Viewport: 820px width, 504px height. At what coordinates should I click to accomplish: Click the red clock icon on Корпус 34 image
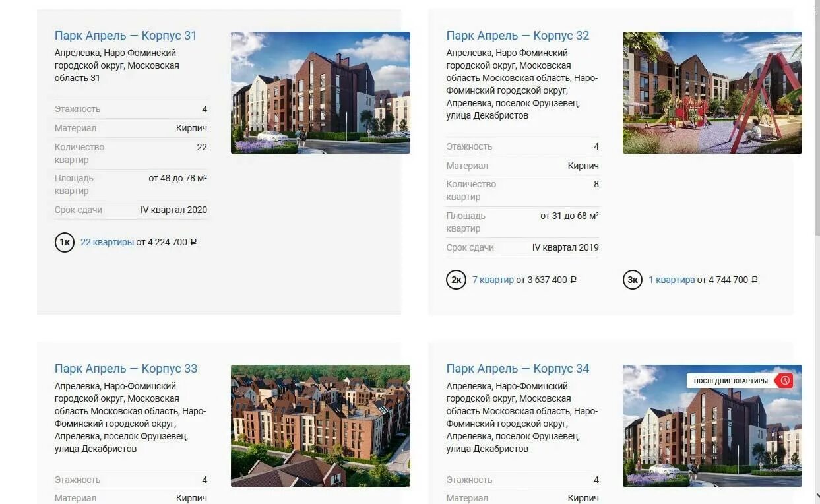click(784, 381)
